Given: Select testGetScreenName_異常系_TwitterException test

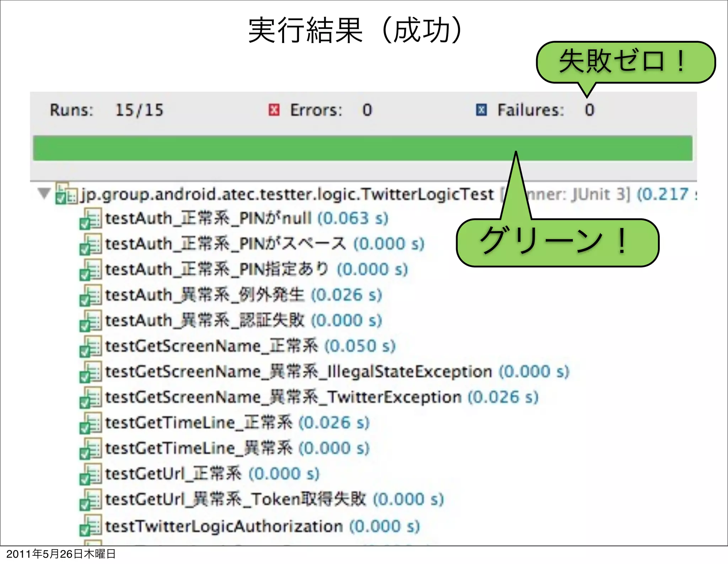Looking at the screenshot, I should [x=283, y=398].
